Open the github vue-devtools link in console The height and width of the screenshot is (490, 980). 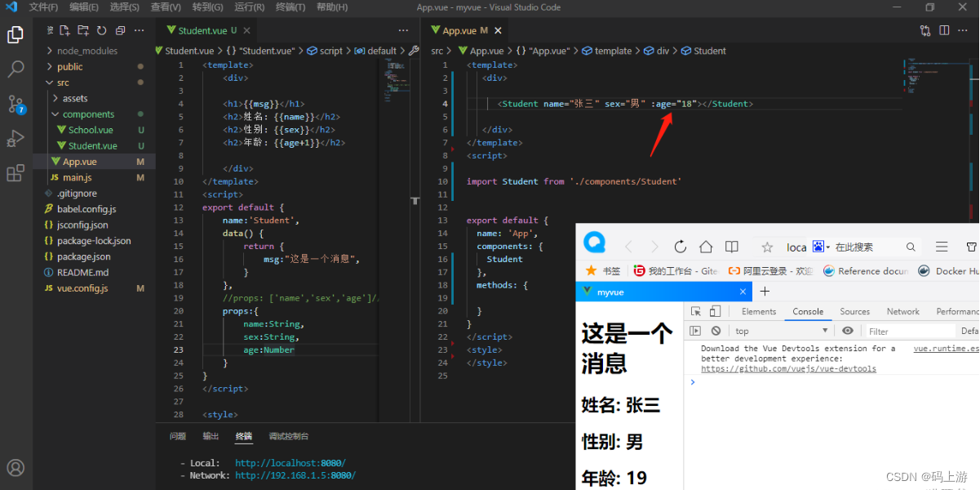788,368
